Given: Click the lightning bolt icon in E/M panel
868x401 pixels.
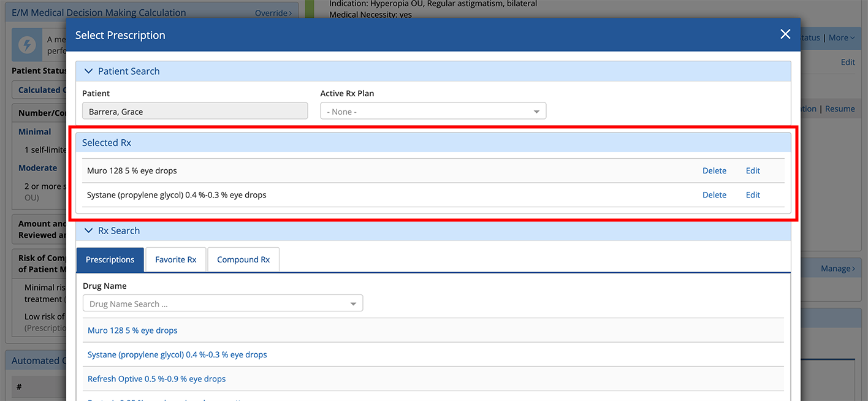Looking at the screenshot, I should [26, 44].
